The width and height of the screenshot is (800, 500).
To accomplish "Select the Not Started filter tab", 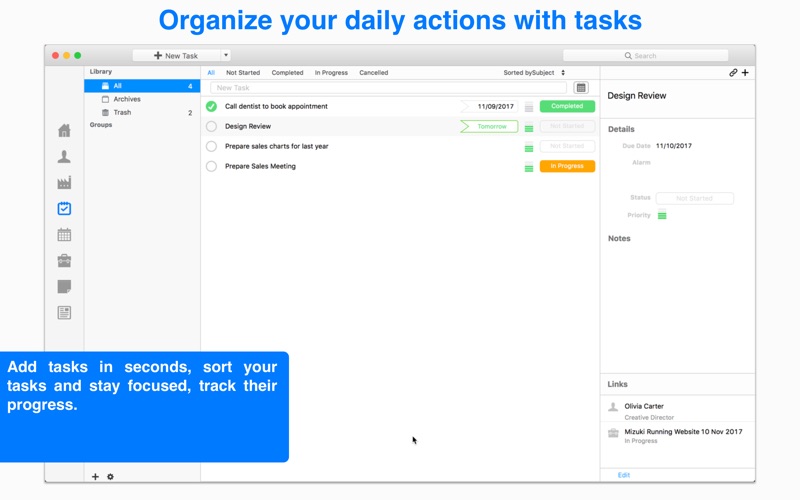I will click(x=243, y=72).
